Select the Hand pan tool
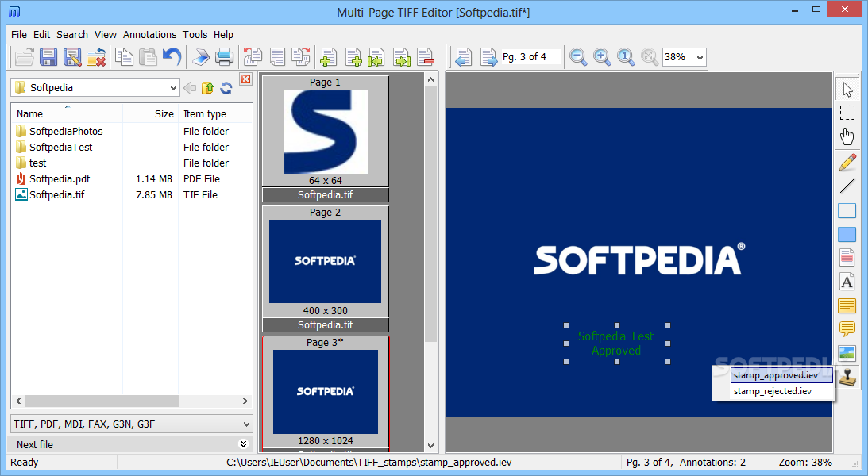Image resolution: width=868 pixels, height=476 pixels. point(847,136)
